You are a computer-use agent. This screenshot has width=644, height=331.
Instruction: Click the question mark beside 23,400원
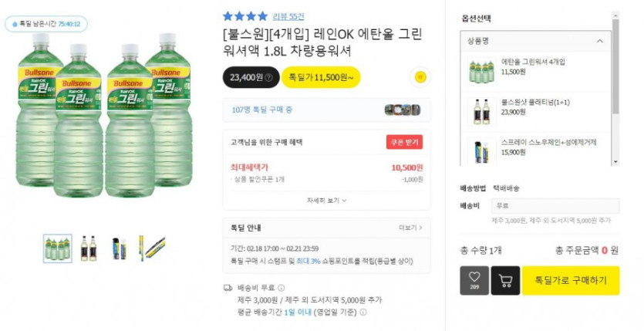[x=268, y=77]
